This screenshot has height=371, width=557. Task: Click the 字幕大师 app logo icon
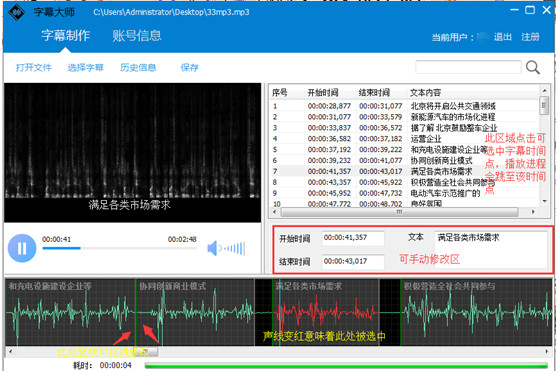[16, 12]
